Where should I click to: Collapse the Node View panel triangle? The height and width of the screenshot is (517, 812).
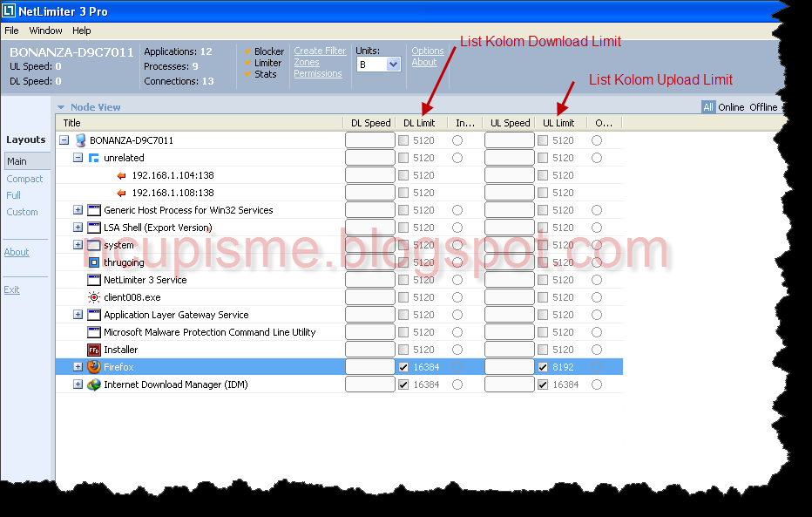61,107
